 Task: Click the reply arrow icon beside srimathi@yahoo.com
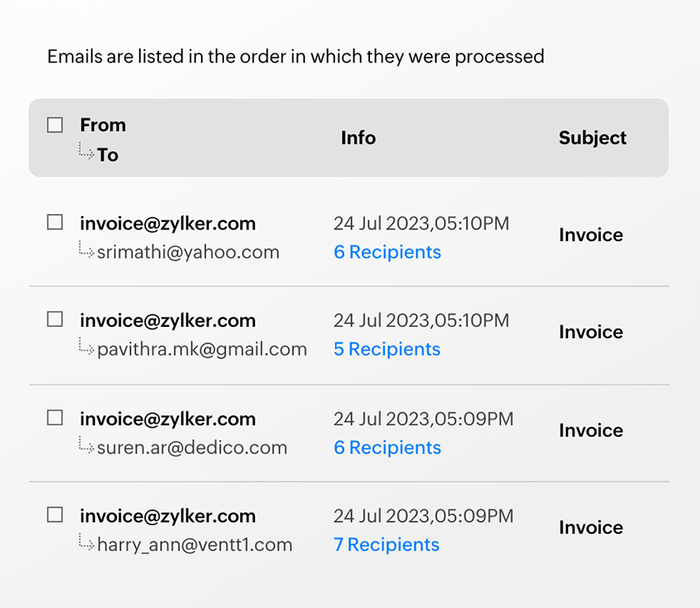(86, 249)
